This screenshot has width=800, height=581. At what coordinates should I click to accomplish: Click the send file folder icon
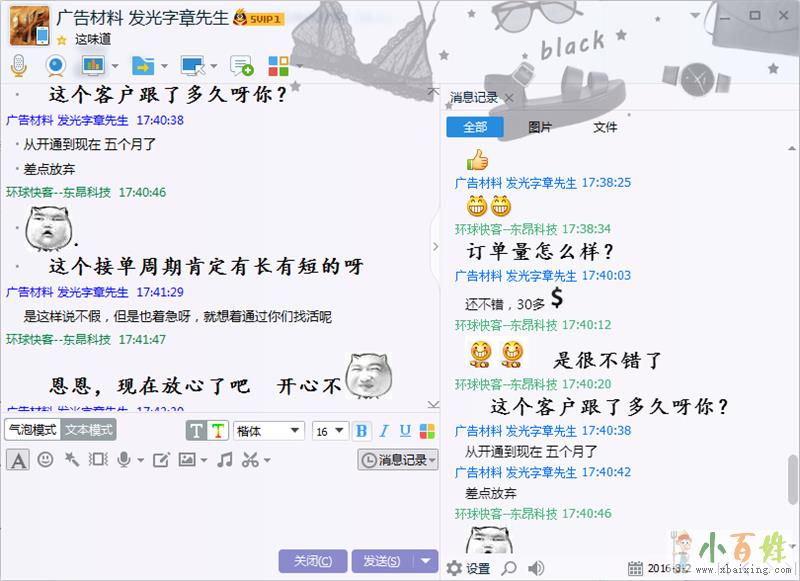pos(142,66)
